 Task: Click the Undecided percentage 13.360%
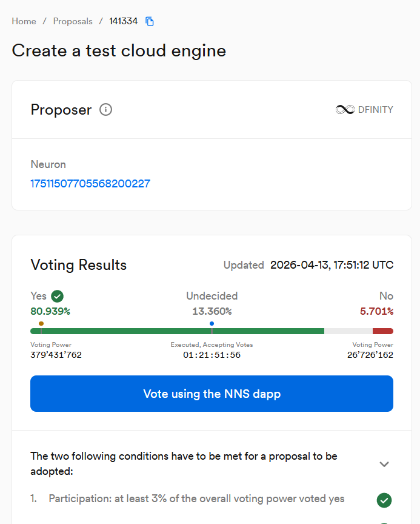pyautogui.click(x=212, y=311)
